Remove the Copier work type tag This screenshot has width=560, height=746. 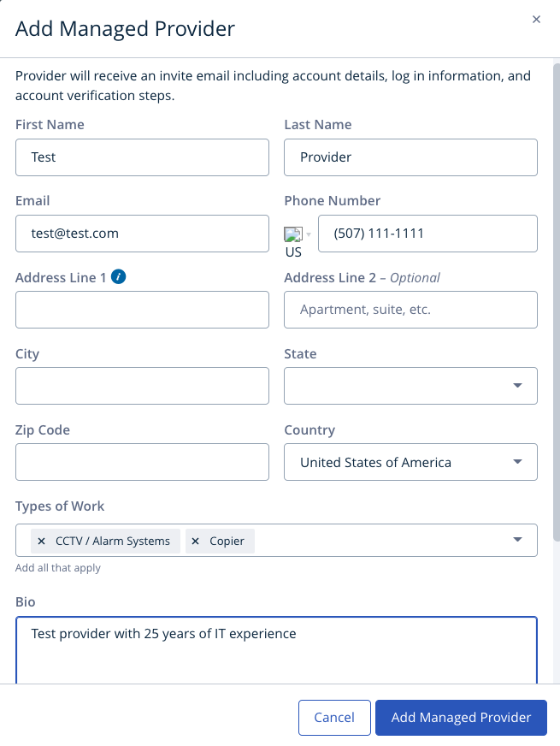coord(196,542)
